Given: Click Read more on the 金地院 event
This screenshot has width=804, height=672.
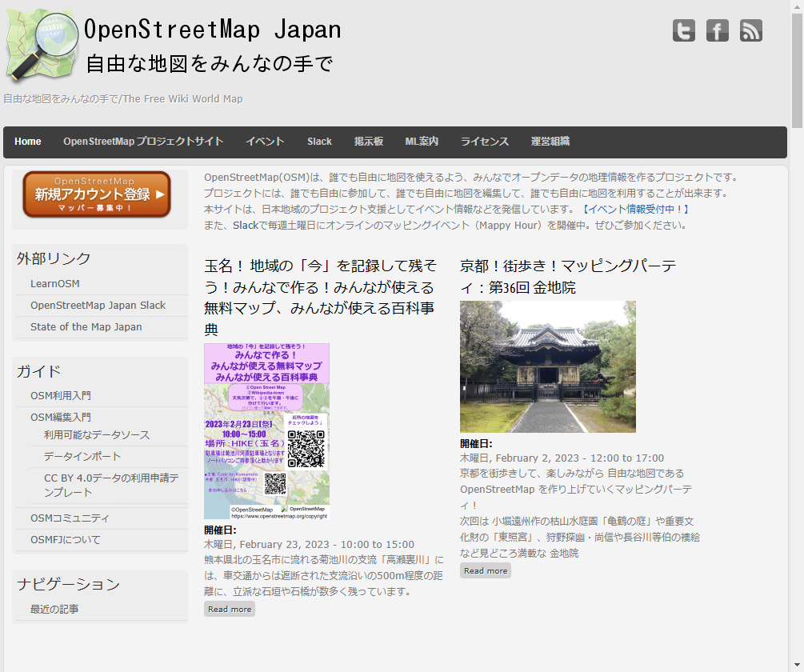Looking at the screenshot, I should (485, 570).
